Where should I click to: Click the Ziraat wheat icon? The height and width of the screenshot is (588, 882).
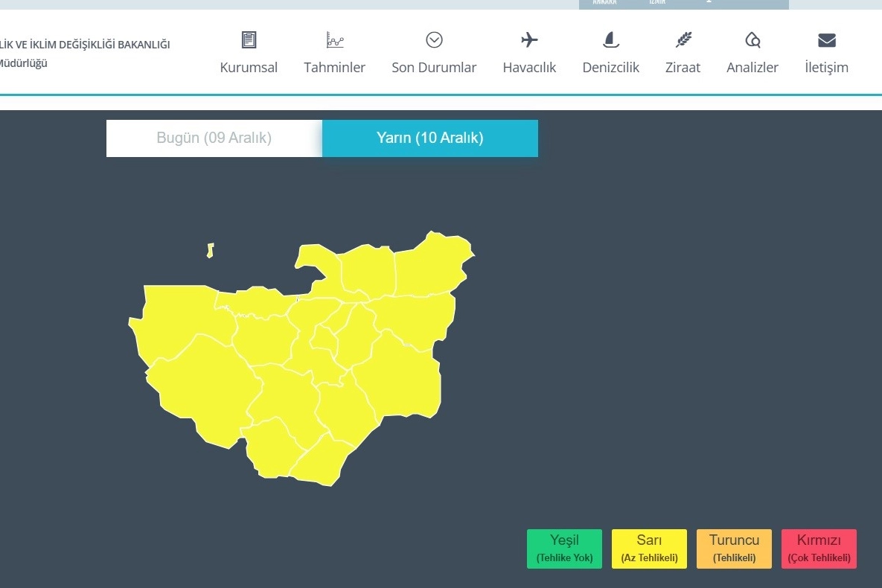point(683,40)
